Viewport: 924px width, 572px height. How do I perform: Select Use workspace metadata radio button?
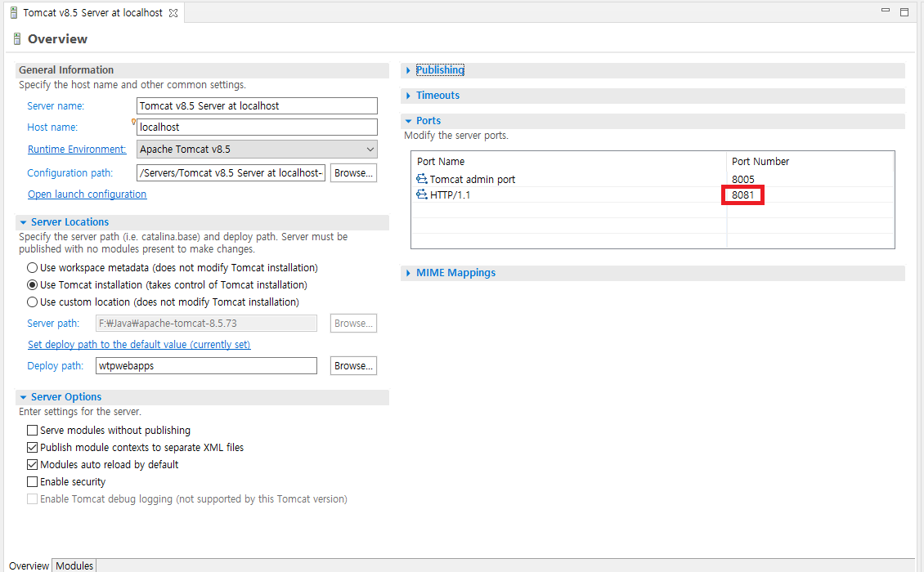[x=33, y=267]
